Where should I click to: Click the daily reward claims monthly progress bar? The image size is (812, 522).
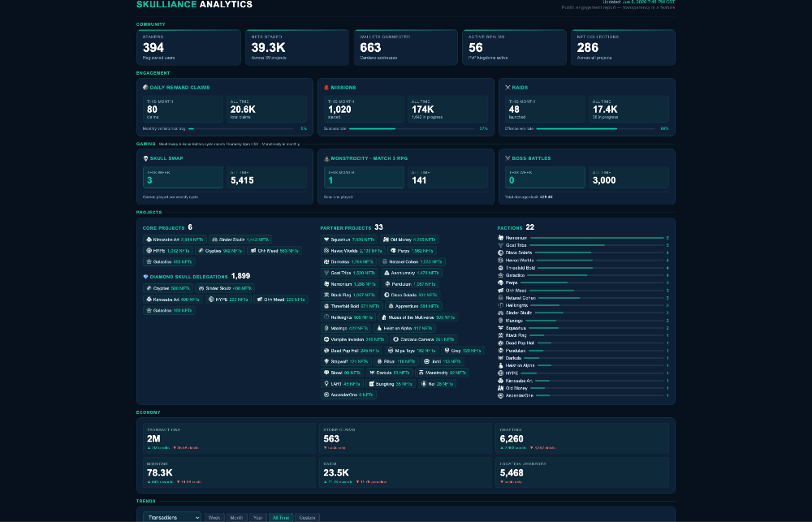[243, 128]
